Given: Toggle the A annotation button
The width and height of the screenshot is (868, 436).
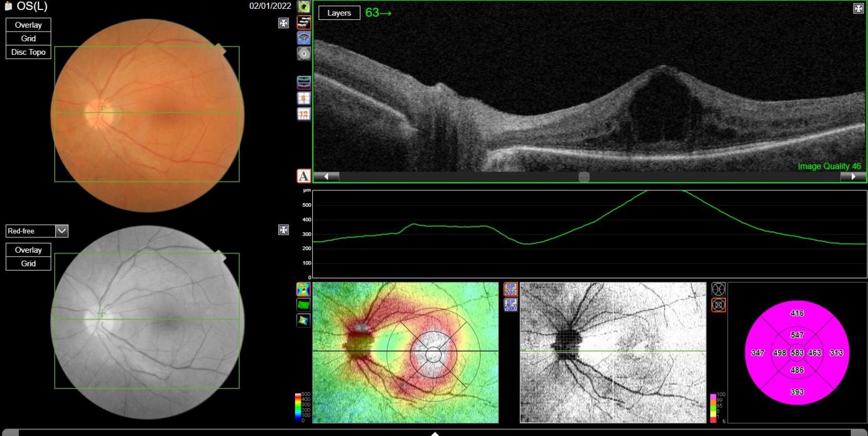Looking at the screenshot, I should [x=303, y=176].
